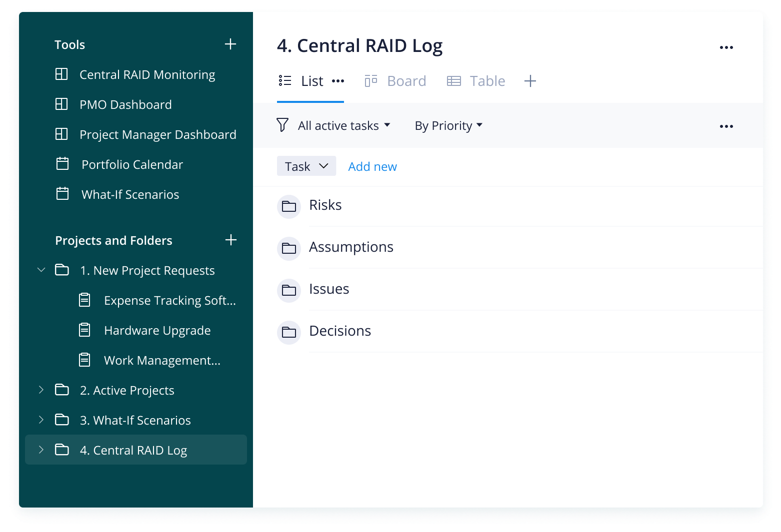
Task: Expand the 2. Active Projects folder
Action: 41,390
